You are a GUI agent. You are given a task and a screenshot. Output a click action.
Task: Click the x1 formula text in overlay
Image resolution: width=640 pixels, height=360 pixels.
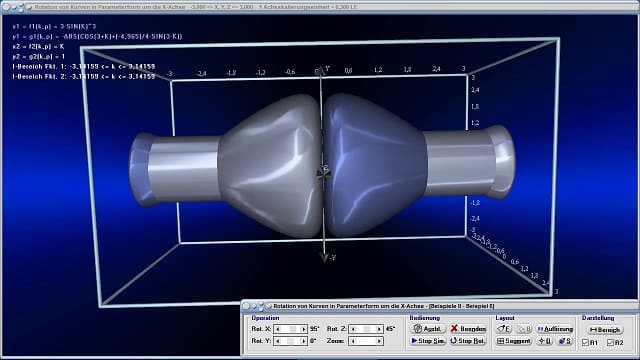pos(54,27)
